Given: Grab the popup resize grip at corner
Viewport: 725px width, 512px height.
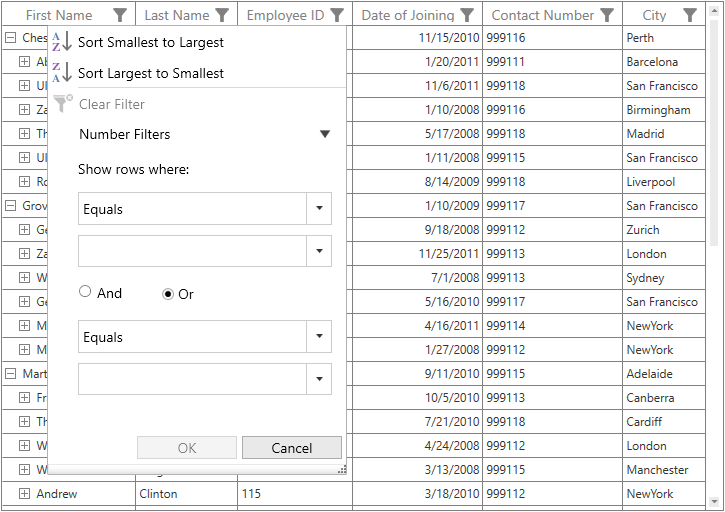Looking at the screenshot, I should tap(342, 470).
